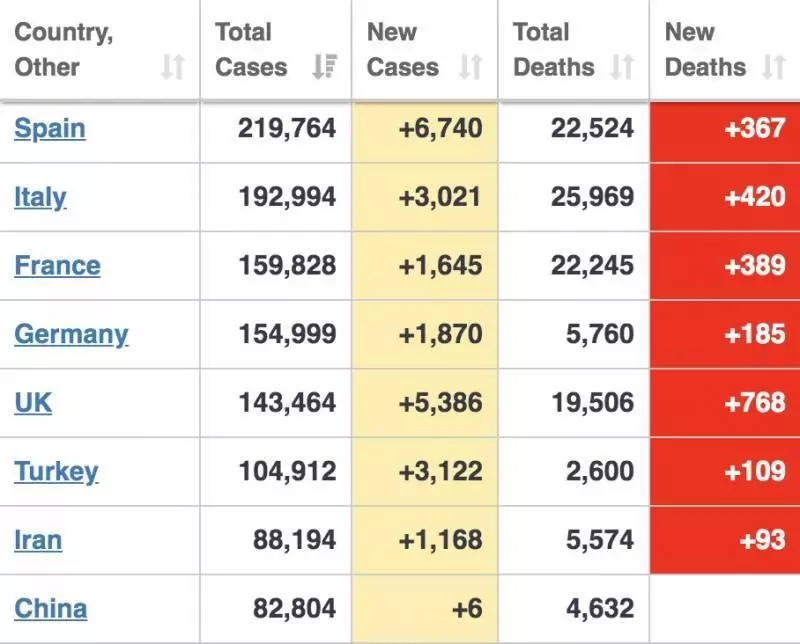
Task: Sort by New Cases arrows icon
Action: 470,67
